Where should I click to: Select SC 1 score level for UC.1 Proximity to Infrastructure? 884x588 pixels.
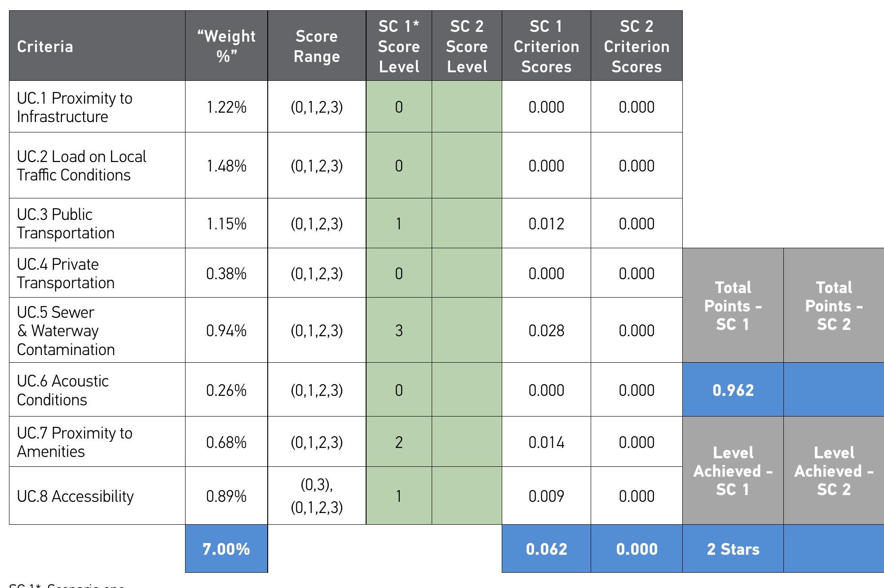coord(399,107)
